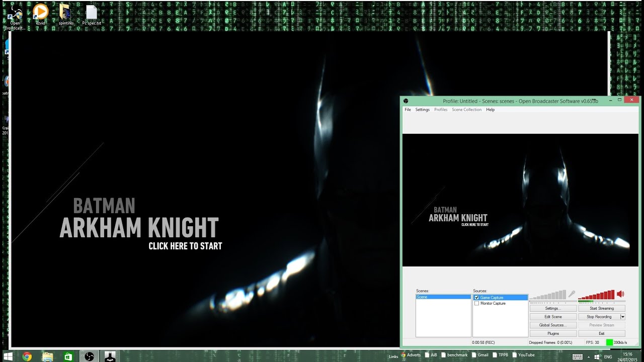Click the 0:00:58 (REC) status text
This screenshot has width=644, height=362.
pos(484,342)
